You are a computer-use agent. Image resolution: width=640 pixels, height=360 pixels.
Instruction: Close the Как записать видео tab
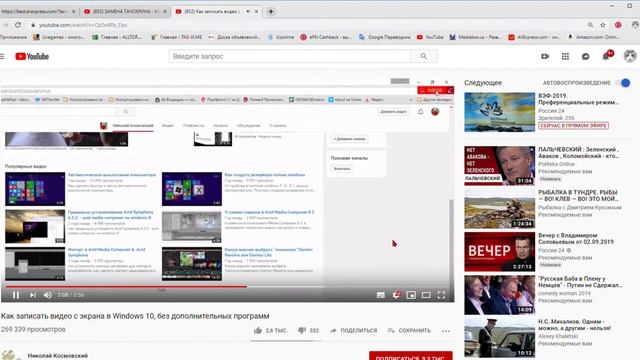tap(256, 11)
